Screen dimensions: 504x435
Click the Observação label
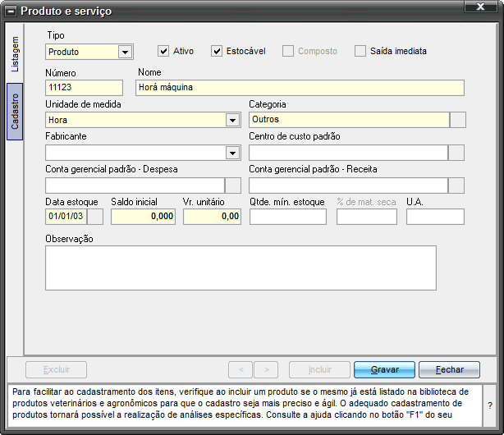69,239
